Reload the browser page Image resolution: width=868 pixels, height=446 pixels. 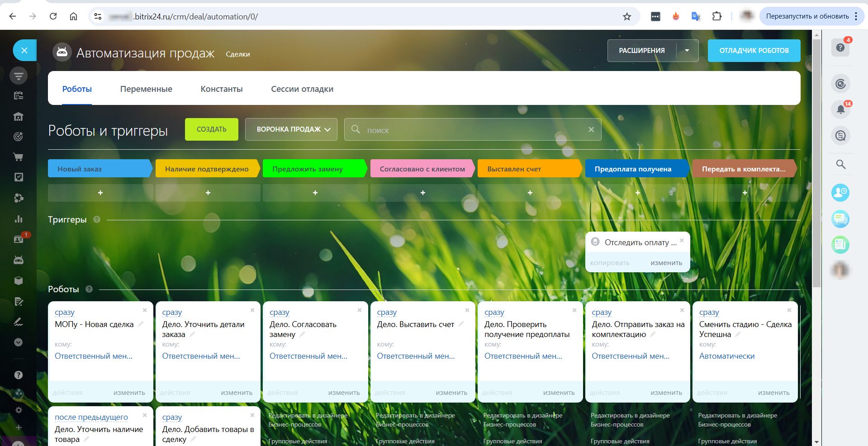pos(53,16)
